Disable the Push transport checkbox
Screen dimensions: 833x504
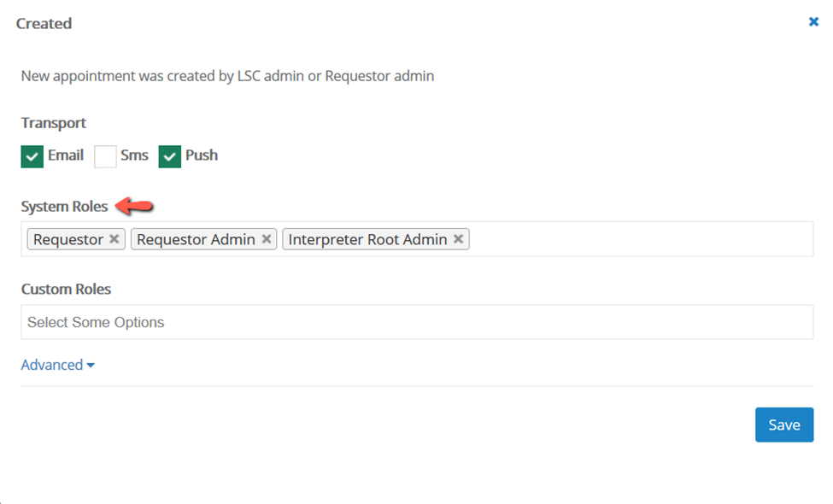click(170, 156)
